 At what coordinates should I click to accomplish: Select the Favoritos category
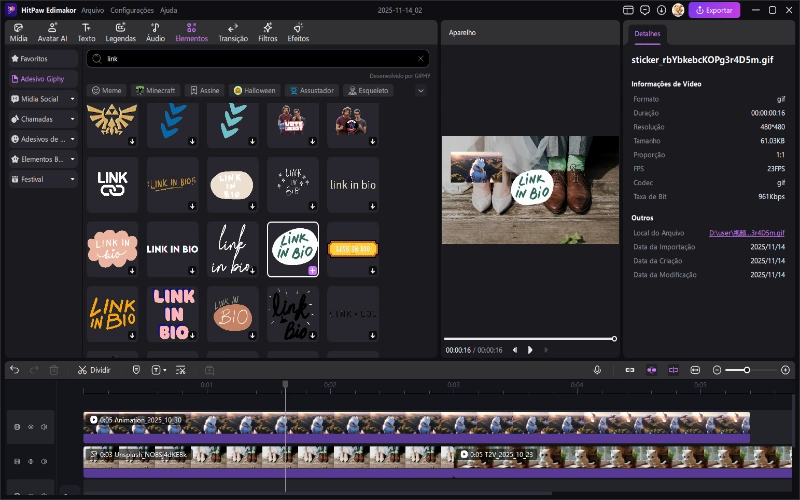[x=43, y=59]
